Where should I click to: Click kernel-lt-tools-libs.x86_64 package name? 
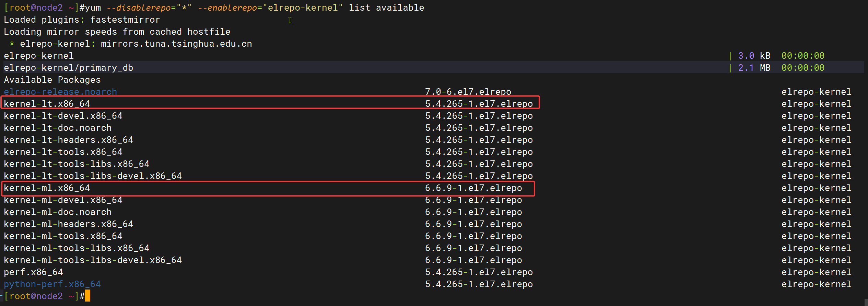pyautogui.click(x=77, y=164)
